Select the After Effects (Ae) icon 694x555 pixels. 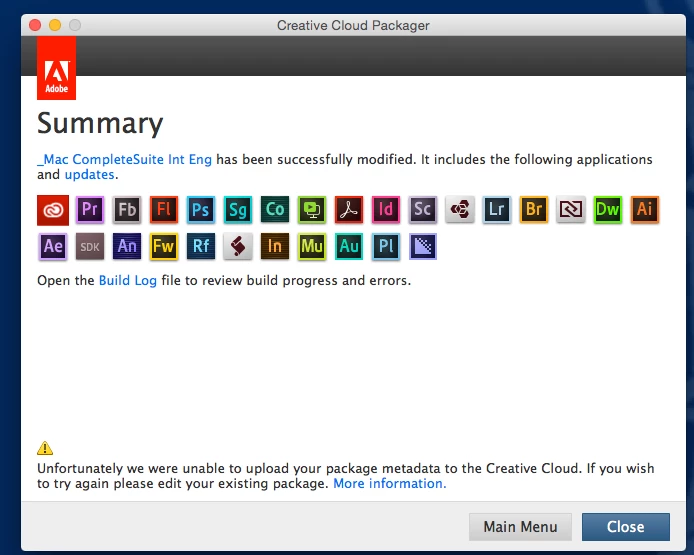53,247
